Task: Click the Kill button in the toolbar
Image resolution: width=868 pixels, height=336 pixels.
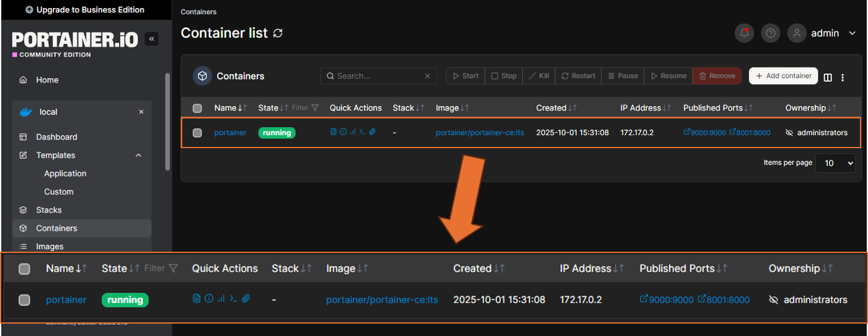Action: pos(539,76)
